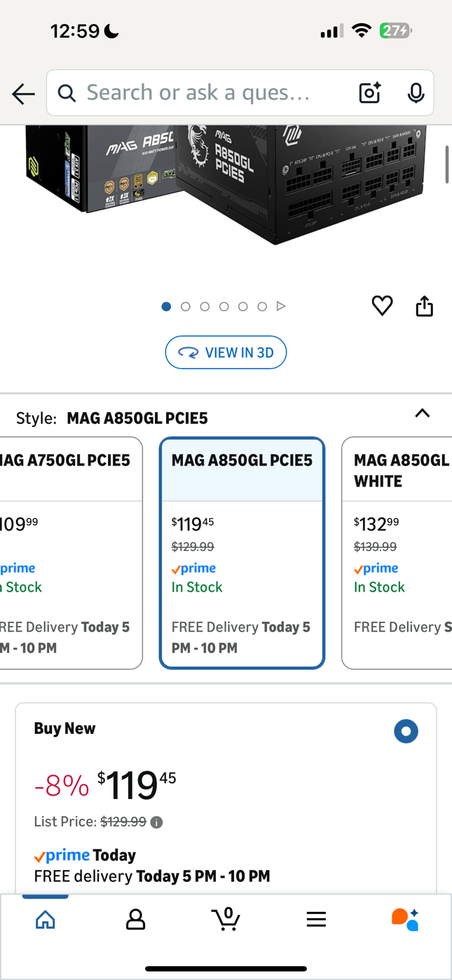Add item to wish list heart
This screenshot has width=452, height=980.
(382, 306)
